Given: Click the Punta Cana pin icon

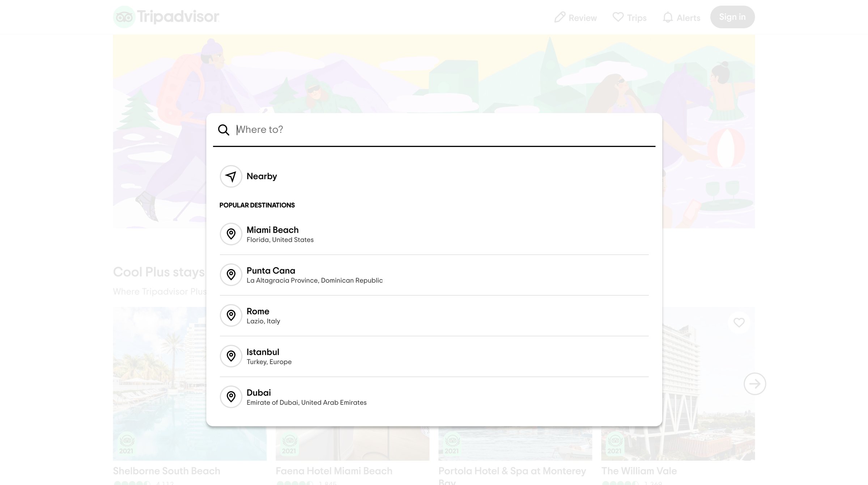Looking at the screenshot, I should pos(231,275).
